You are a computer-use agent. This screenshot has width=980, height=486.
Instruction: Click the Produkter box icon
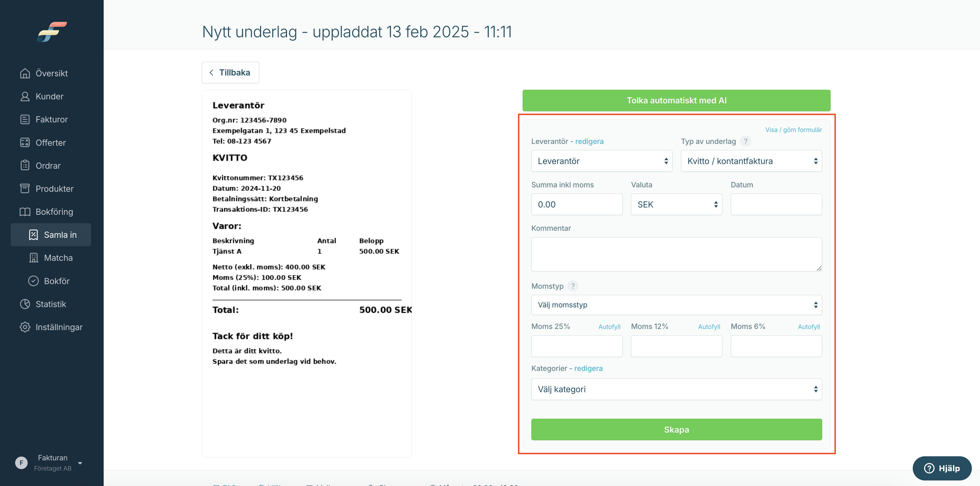pos(25,189)
